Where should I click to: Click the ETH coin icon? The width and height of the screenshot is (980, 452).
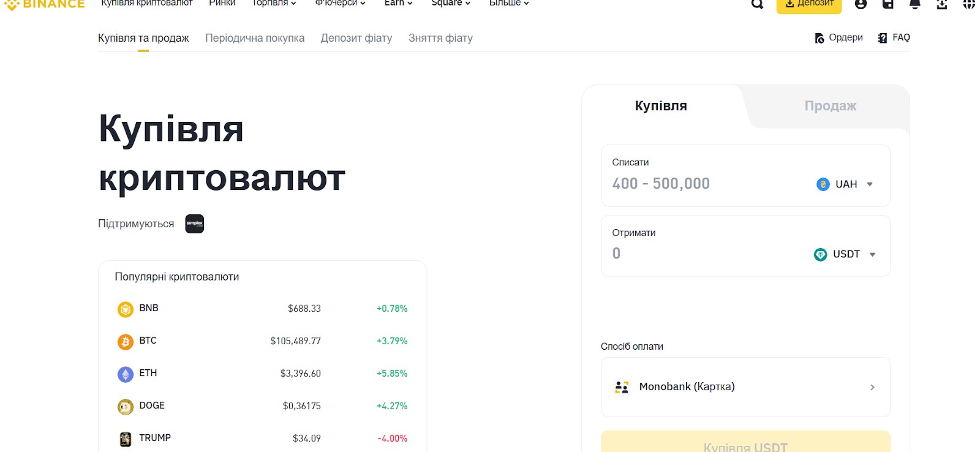126,374
